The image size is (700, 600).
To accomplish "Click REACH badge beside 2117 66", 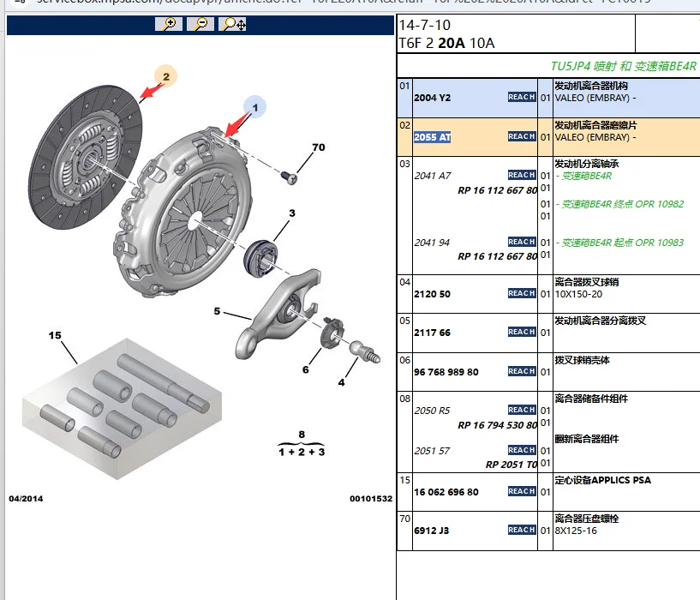I will pyautogui.click(x=522, y=332).
